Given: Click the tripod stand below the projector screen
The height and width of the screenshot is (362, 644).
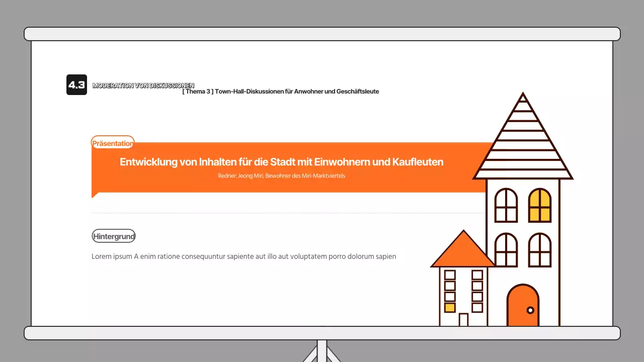Looking at the screenshot, I should click(x=322, y=351).
